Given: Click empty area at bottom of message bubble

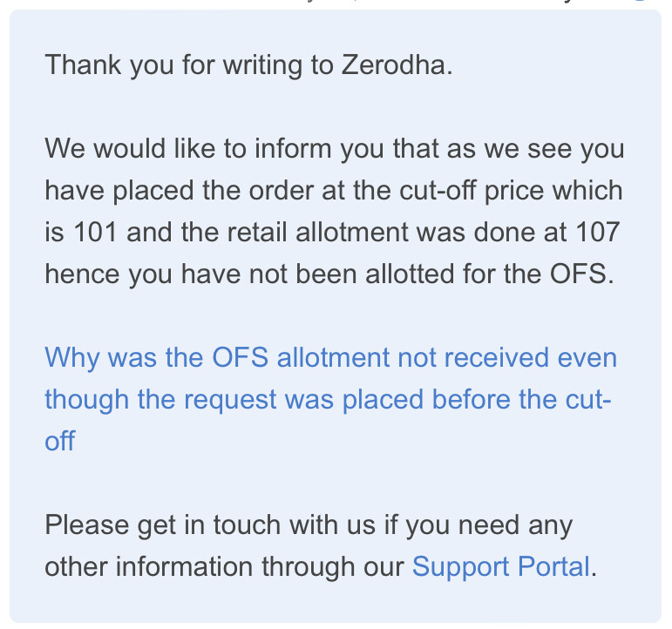Looking at the screenshot, I should (336, 604).
